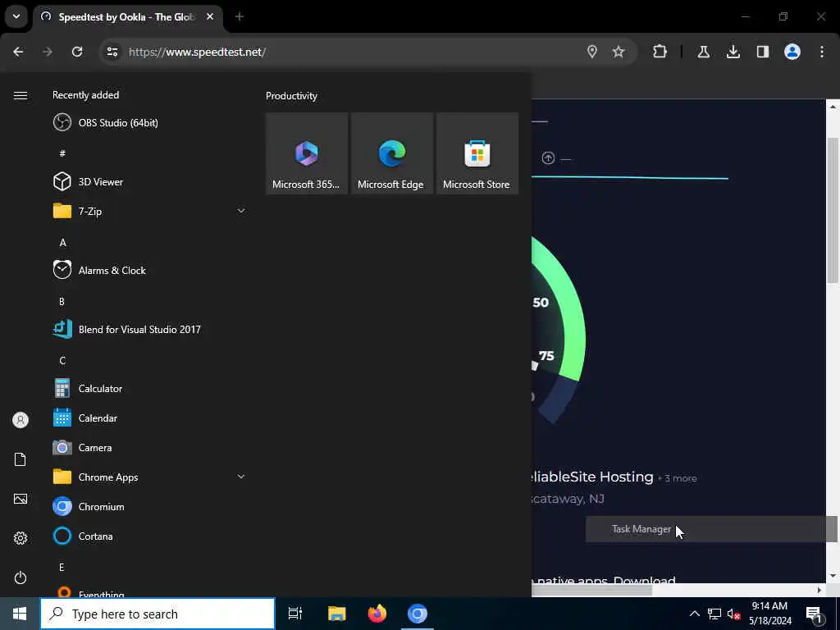Launch Blend for Visual Studio 2017

[149, 330]
